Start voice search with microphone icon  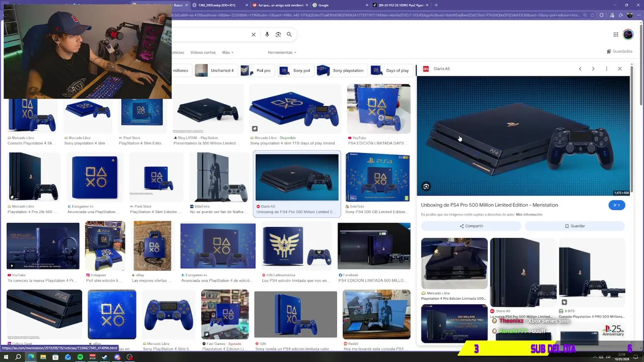click(x=267, y=35)
